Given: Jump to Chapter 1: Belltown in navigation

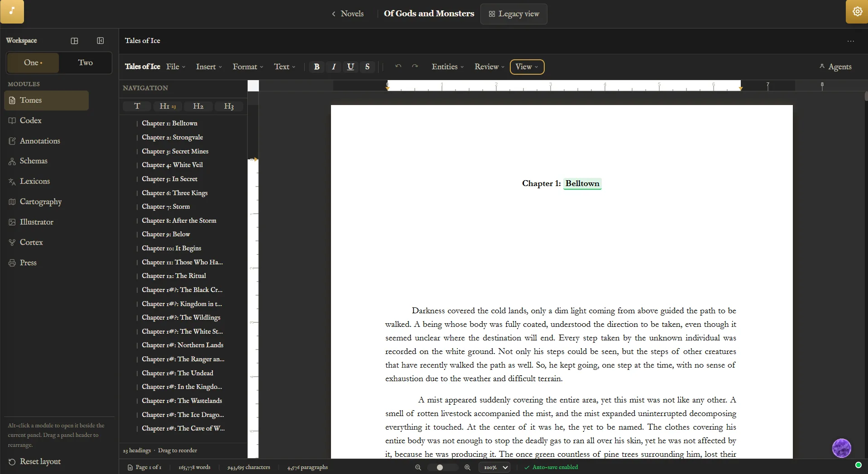Looking at the screenshot, I should pos(169,123).
